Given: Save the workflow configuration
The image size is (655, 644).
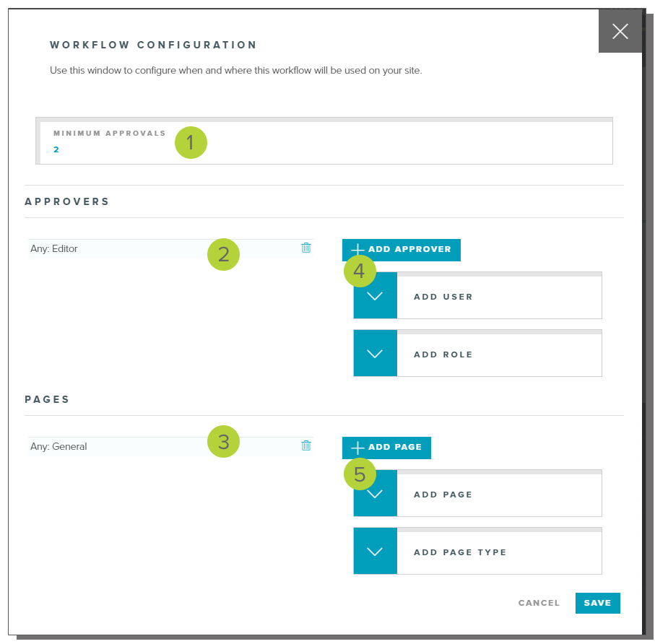Looking at the screenshot, I should (x=597, y=603).
